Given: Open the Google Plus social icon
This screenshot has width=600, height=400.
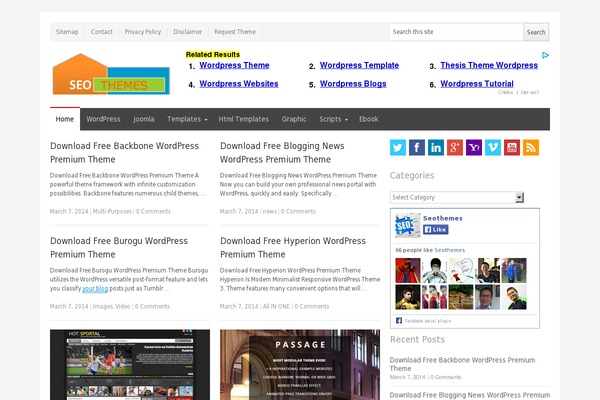Looking at the screenshot, I should point(455,147).
